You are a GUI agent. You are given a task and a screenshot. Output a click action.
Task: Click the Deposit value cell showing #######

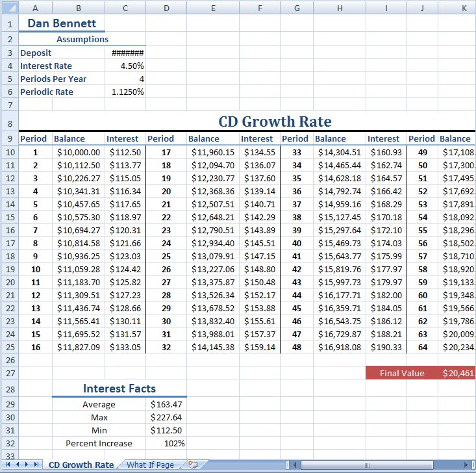point(127,53)
